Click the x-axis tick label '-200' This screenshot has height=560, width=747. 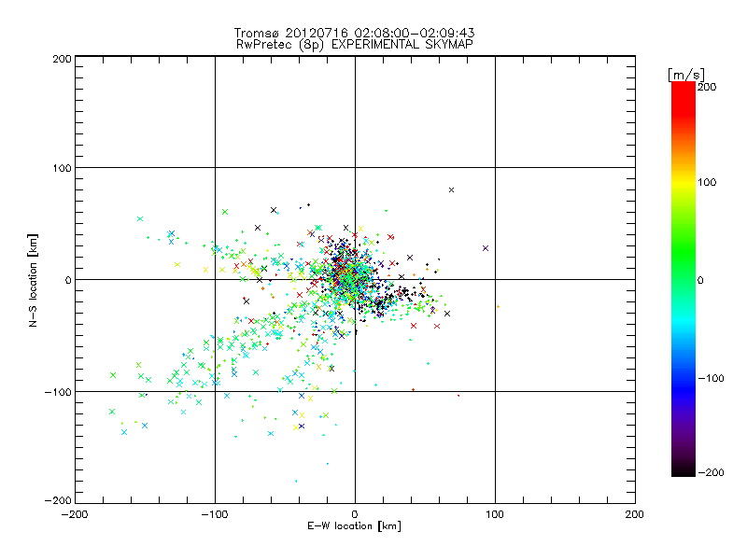[75, 514]
